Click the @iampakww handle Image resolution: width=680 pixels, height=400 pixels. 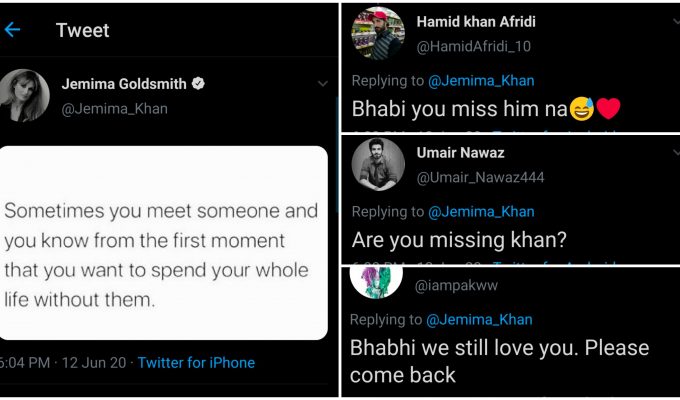(457, 286)
